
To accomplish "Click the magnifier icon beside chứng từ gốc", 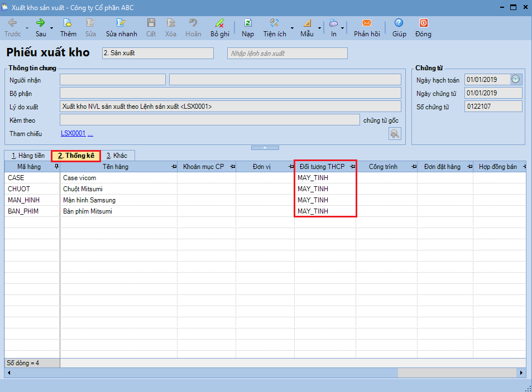I will [x=395, y=133].
